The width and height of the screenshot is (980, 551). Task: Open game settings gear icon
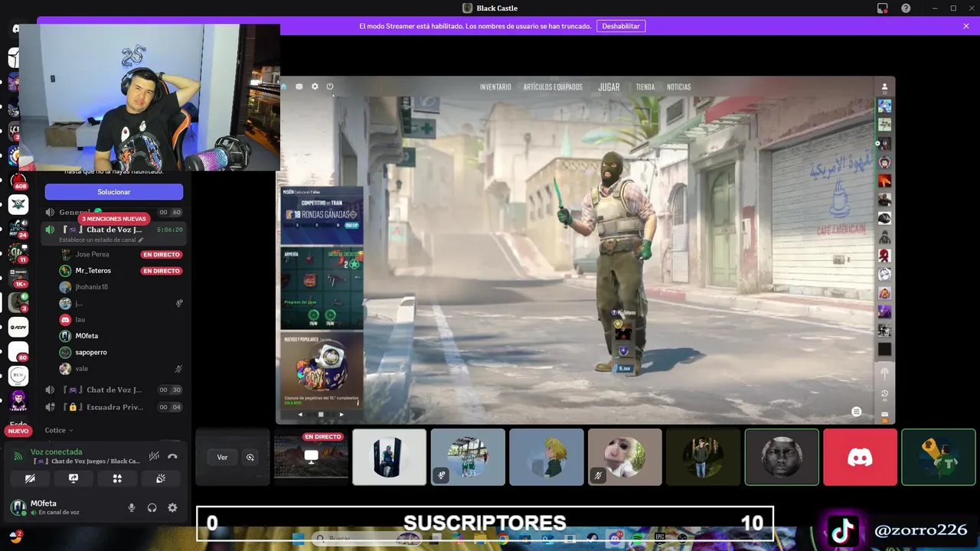tap(315, 86)
